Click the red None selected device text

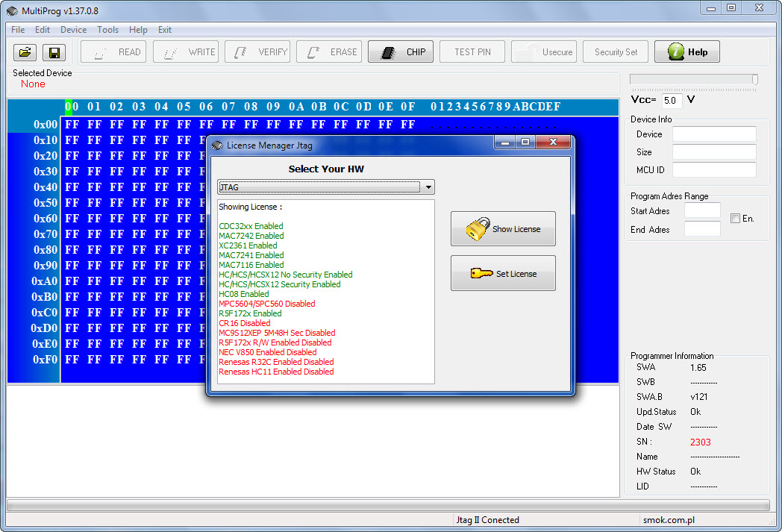(x=33, y=84)
